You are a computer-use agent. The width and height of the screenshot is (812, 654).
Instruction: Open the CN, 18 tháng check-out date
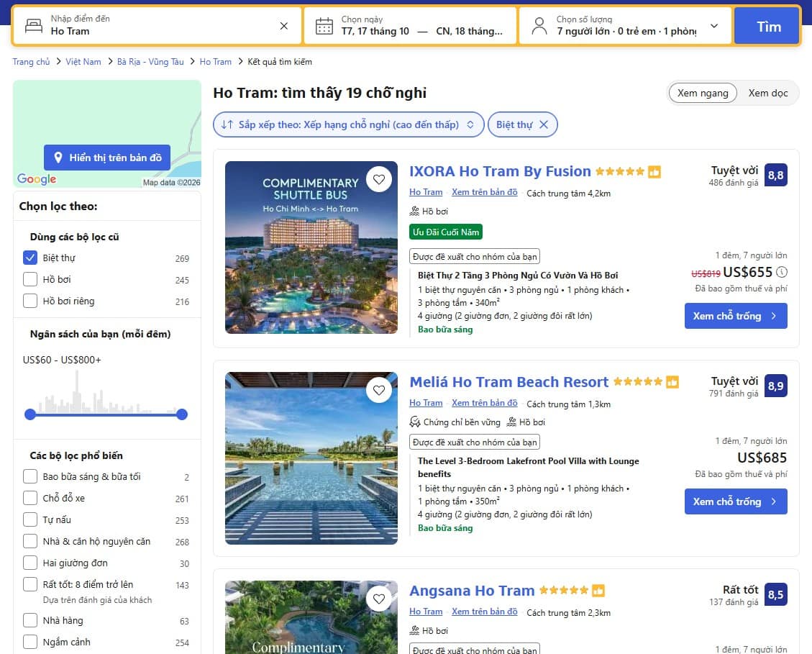pyautogui.click(x=469, y=31)
